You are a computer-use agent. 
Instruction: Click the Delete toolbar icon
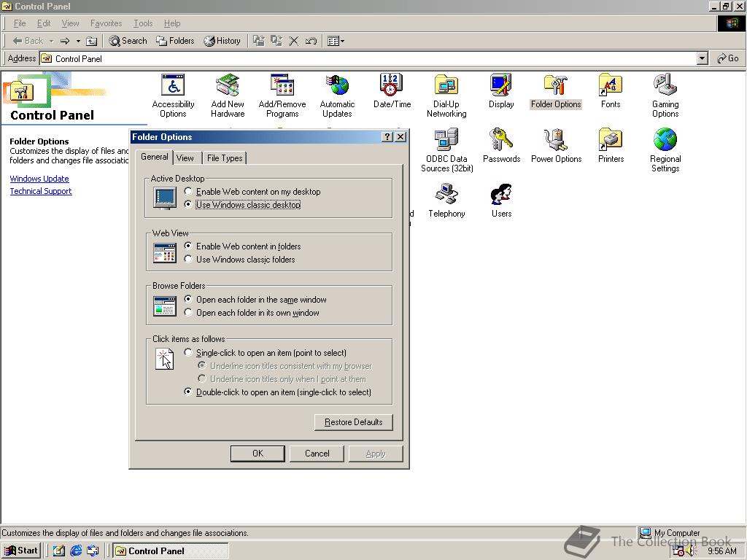(x=293, y=41)
